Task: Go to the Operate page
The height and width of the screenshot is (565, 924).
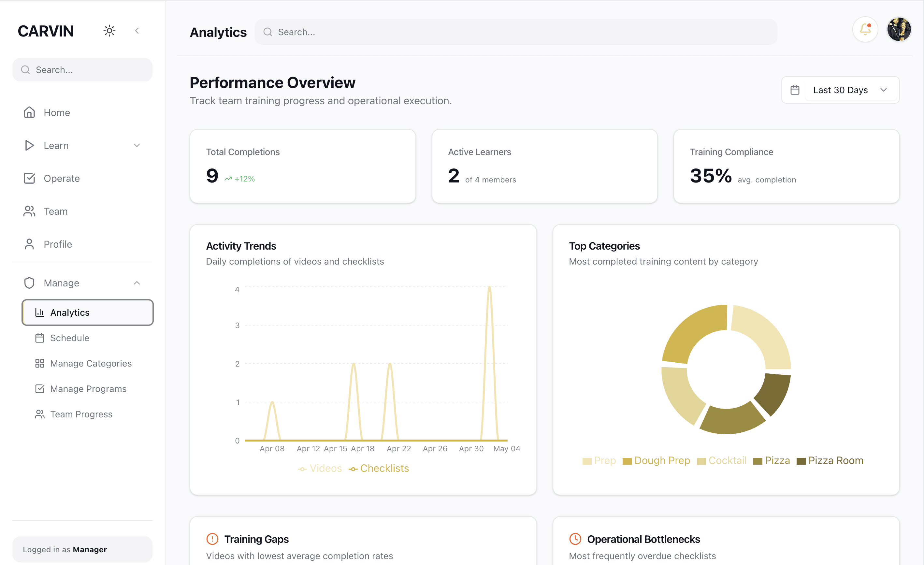Action: point(82,179)
